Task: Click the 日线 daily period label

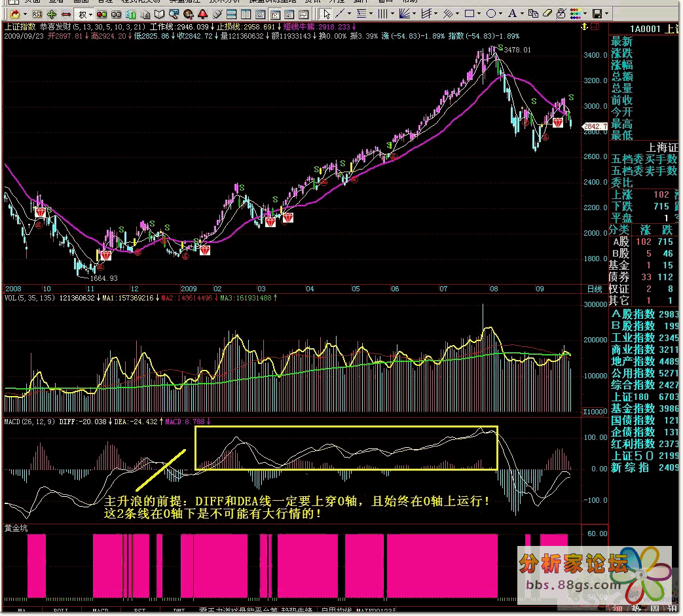Action: 594,289
